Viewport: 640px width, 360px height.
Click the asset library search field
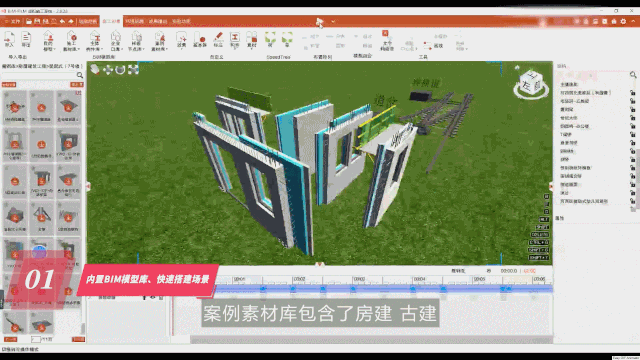[x=39, y=75]
